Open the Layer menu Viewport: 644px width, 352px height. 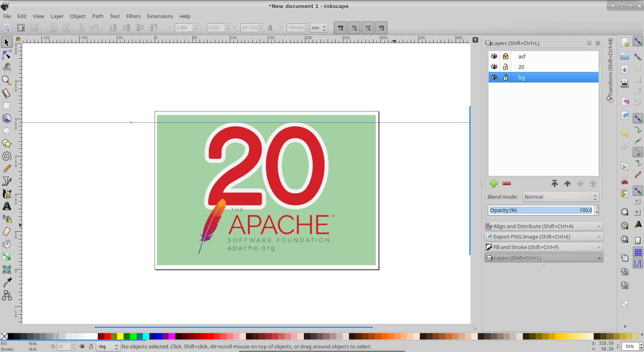(57, 16)
